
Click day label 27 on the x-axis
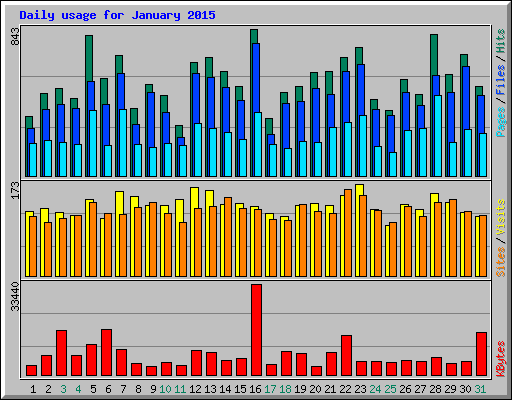420,389
